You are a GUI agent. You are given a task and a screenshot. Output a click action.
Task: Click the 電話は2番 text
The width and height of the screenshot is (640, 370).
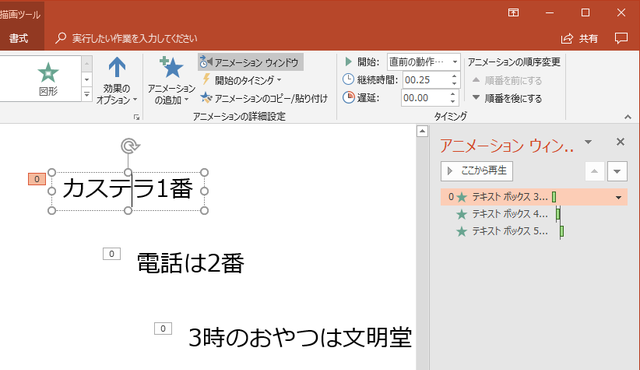coord(190,263)
